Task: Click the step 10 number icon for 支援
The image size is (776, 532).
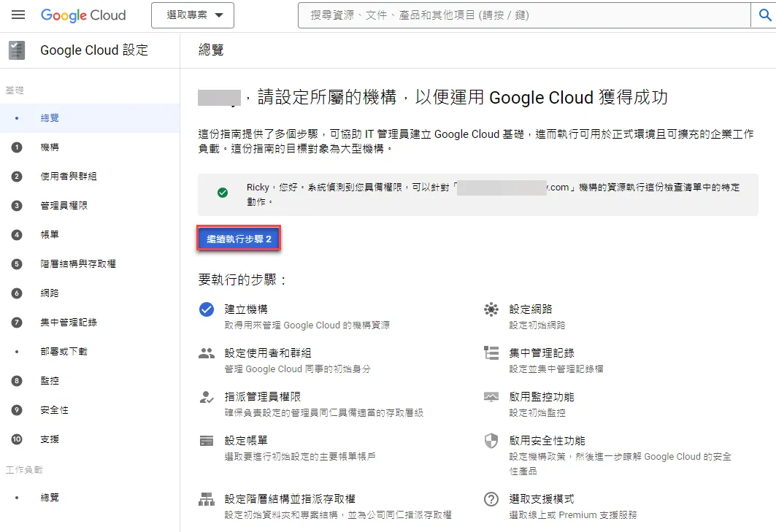Action: (x=17, y=439)
